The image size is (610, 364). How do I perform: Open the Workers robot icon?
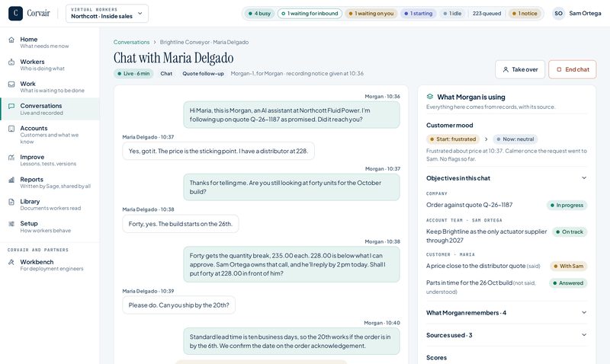click(11, 62)
